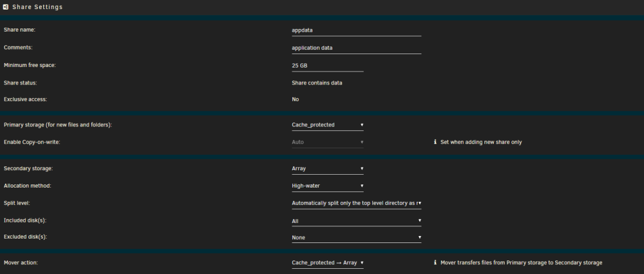Viewport: 644px width, 274px height.
Task: Click the 'Split level:' label
Action: tap(17, 203)
